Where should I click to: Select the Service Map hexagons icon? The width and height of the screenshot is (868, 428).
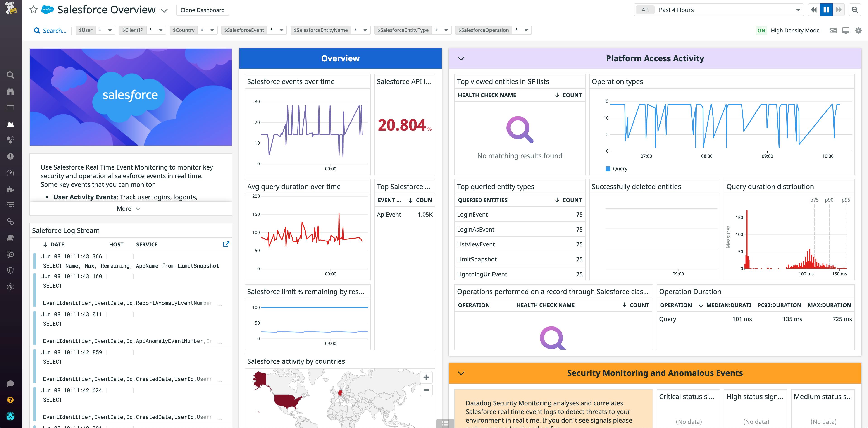(10, 140)
